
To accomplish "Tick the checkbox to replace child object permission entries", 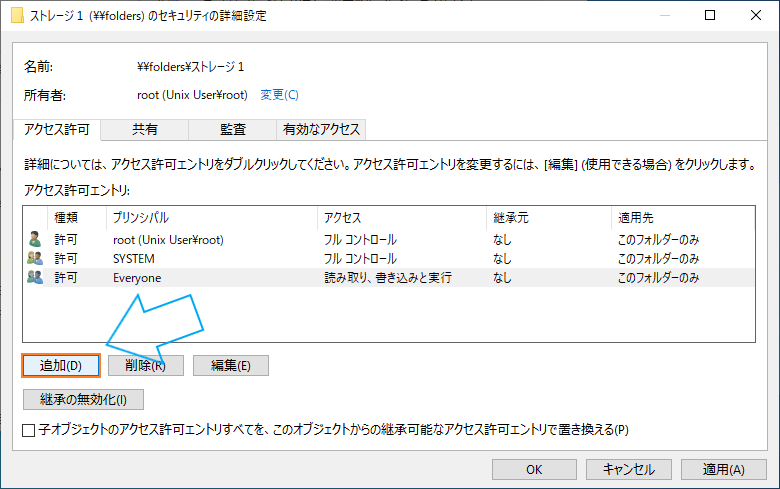I will (x=29, y=430).
